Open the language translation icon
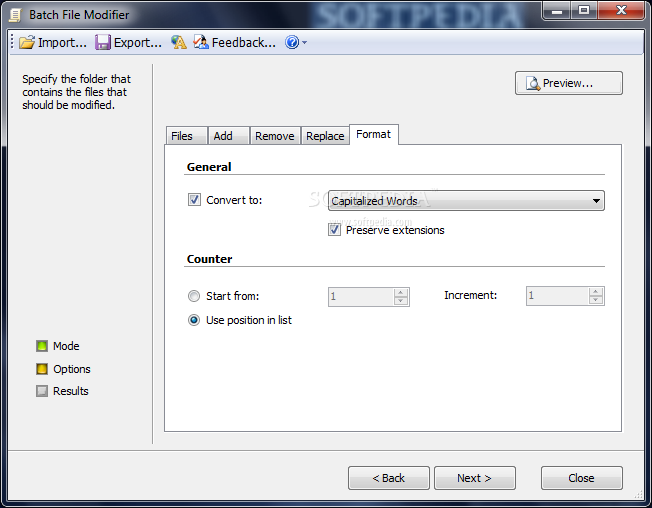The width and height of the screenshot is (652, 508). (179, 42)
